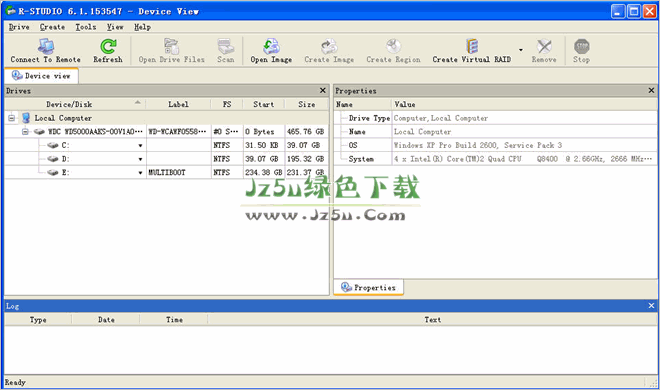Click the Date column header in Log

tap(106, 320)
